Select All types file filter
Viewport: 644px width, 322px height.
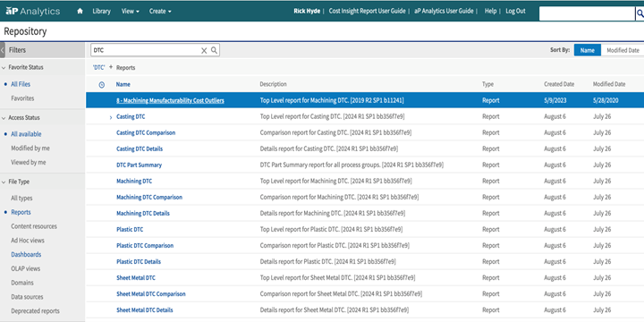(21, 199)
